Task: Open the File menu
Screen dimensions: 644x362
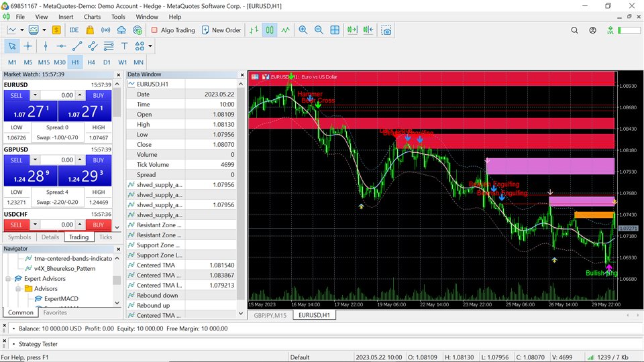Action: coord(20,17)
